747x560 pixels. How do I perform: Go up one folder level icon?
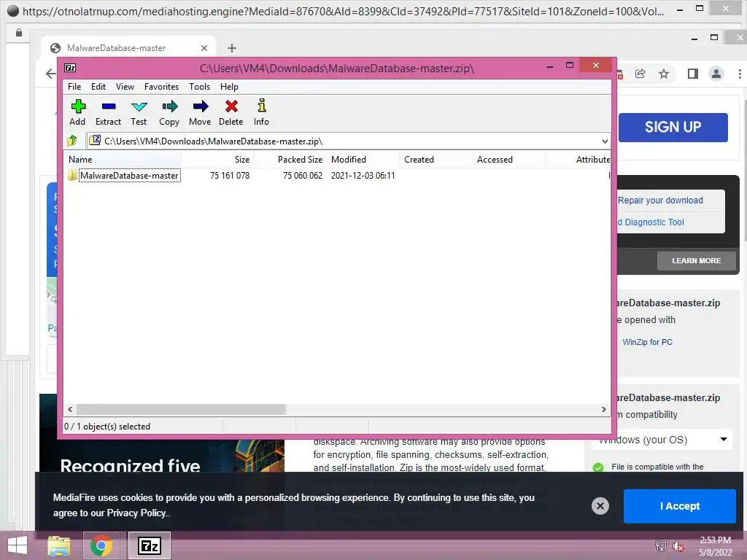(x=72, y=141)
